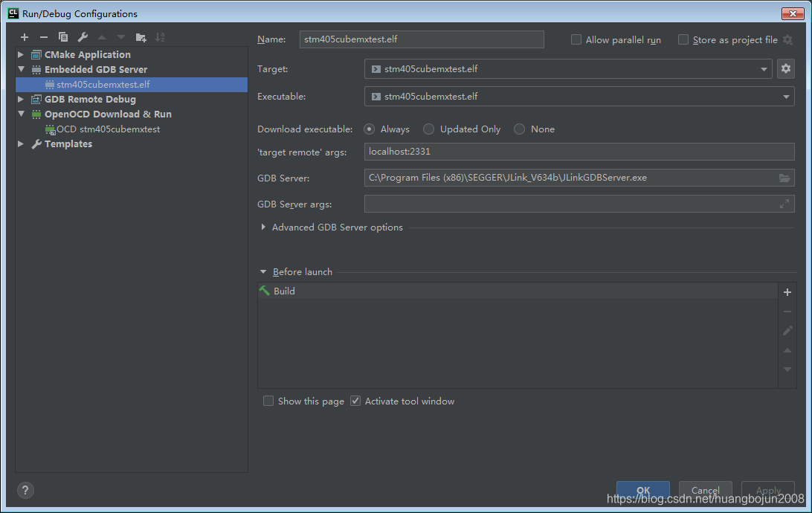
Task: Enable Allow parallel run
Action: point(576,39)
